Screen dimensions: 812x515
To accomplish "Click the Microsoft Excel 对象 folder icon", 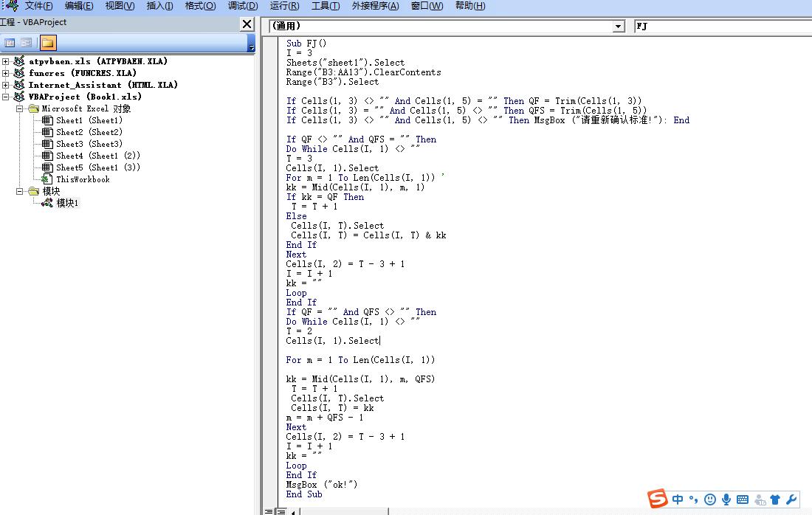I will (x=34, y=108).
